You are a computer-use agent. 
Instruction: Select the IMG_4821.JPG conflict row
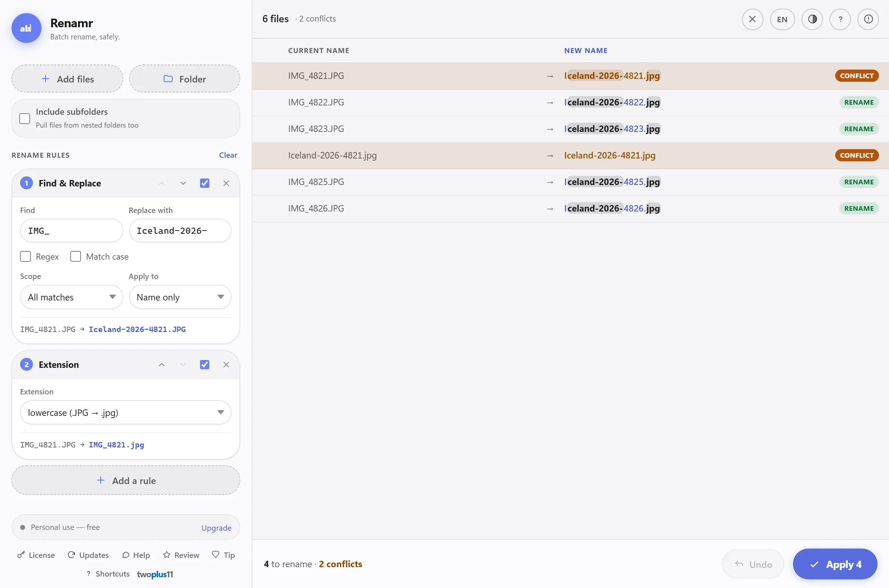pos(570,76)
